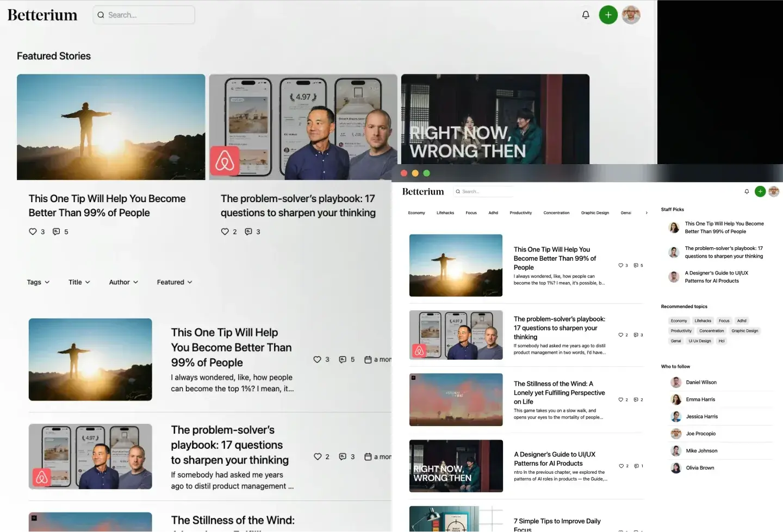Open Emma Harris under Who to follow
Image resolution: width=783 pixels, height=532 pixels.
(700, 399)
